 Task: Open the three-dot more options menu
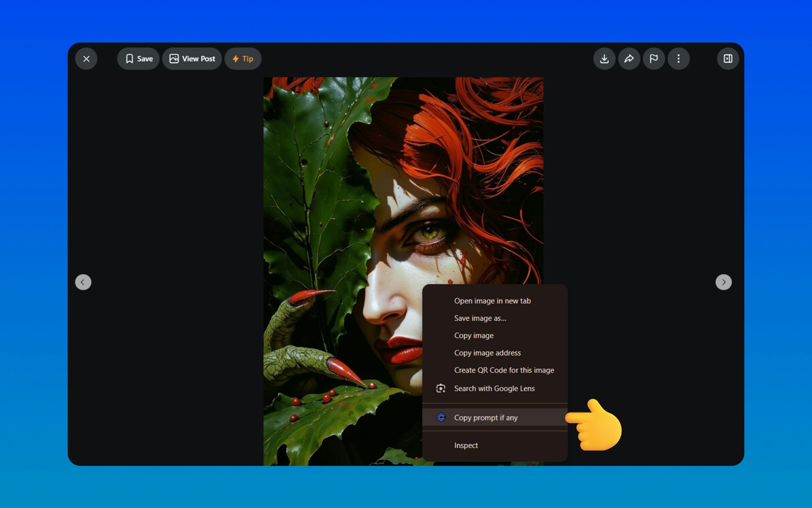tap(679, 59)
